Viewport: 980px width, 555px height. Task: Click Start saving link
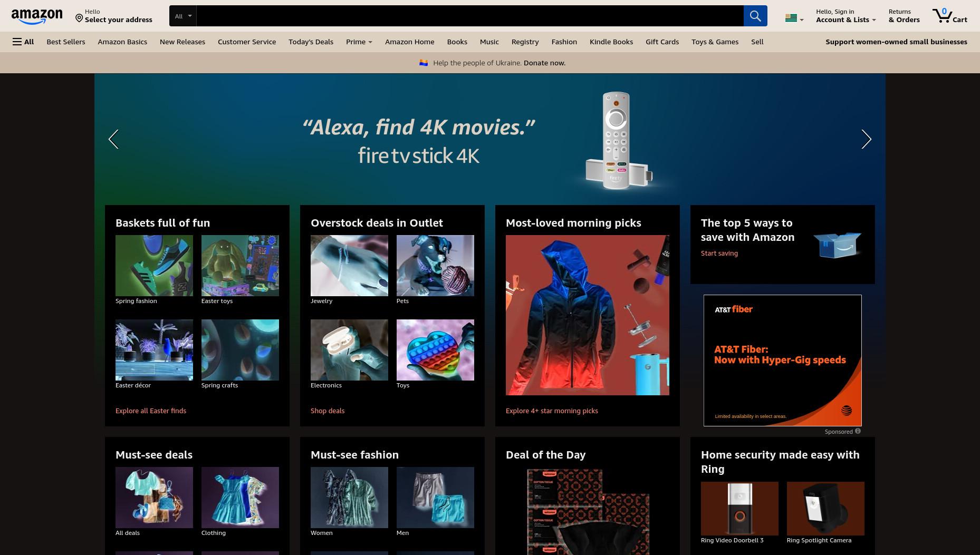719,253
